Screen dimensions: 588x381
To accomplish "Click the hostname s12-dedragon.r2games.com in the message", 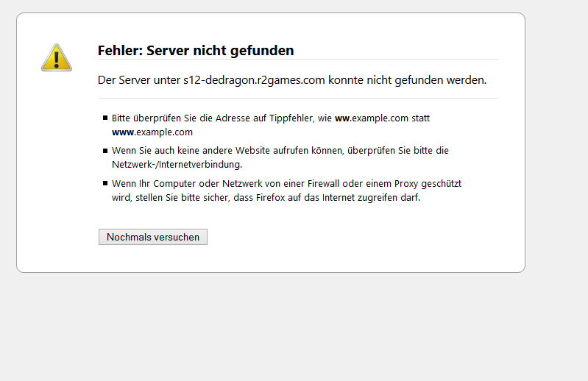I will 254,79.
